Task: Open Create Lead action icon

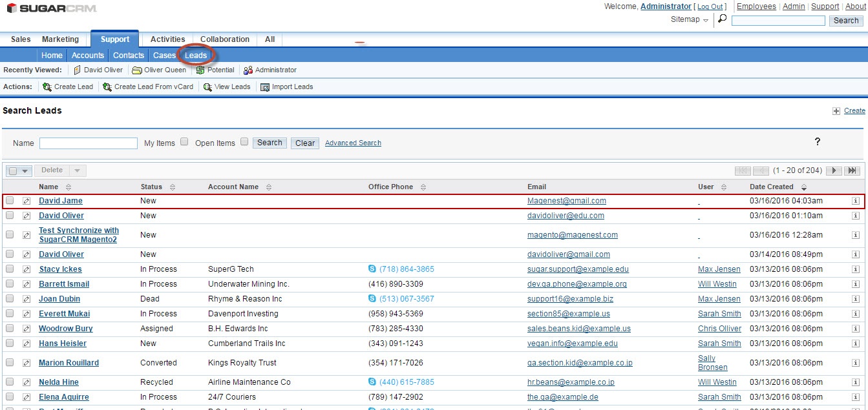Action: (x=47, y=87)
